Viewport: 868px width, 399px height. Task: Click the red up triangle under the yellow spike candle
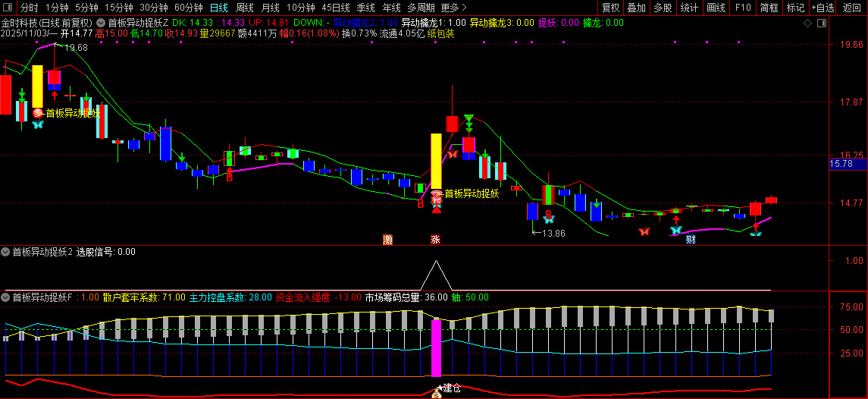(x=437, y=209)
